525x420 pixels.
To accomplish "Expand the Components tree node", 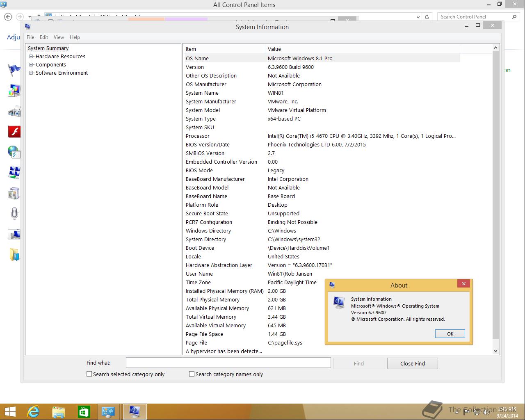I will 31,65.
